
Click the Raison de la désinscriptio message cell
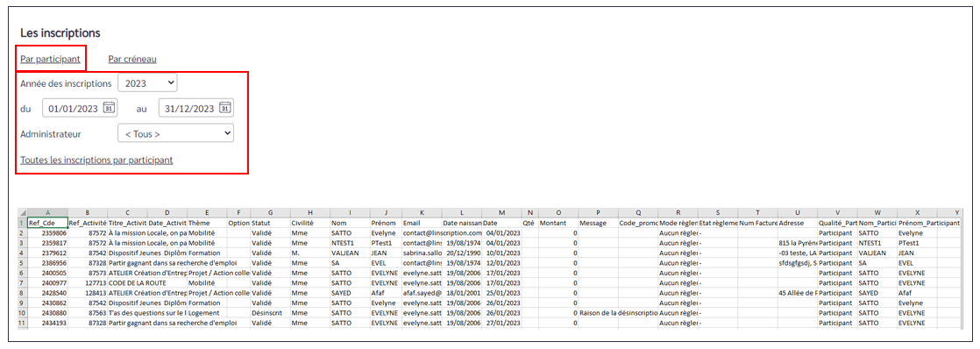tap(617, 313)
